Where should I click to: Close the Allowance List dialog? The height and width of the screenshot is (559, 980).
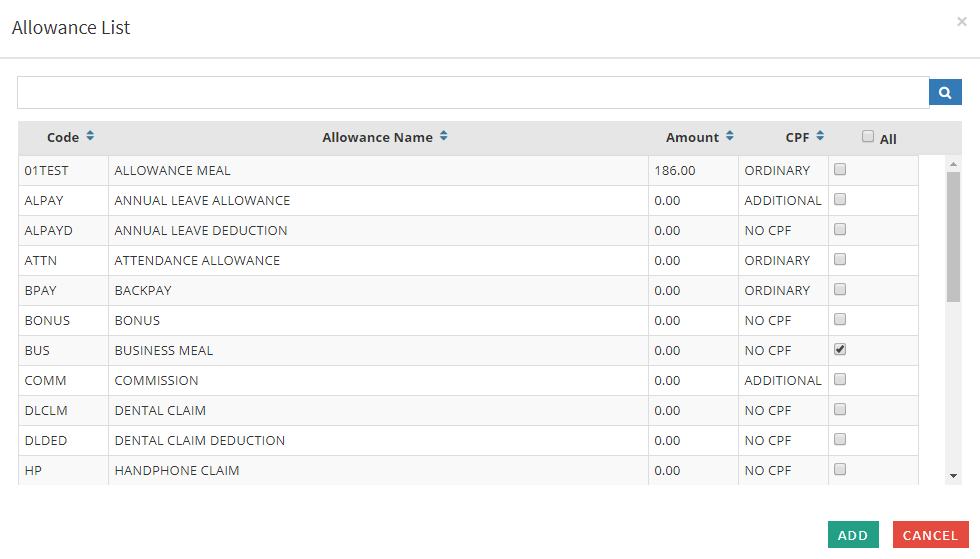[962, 21]
